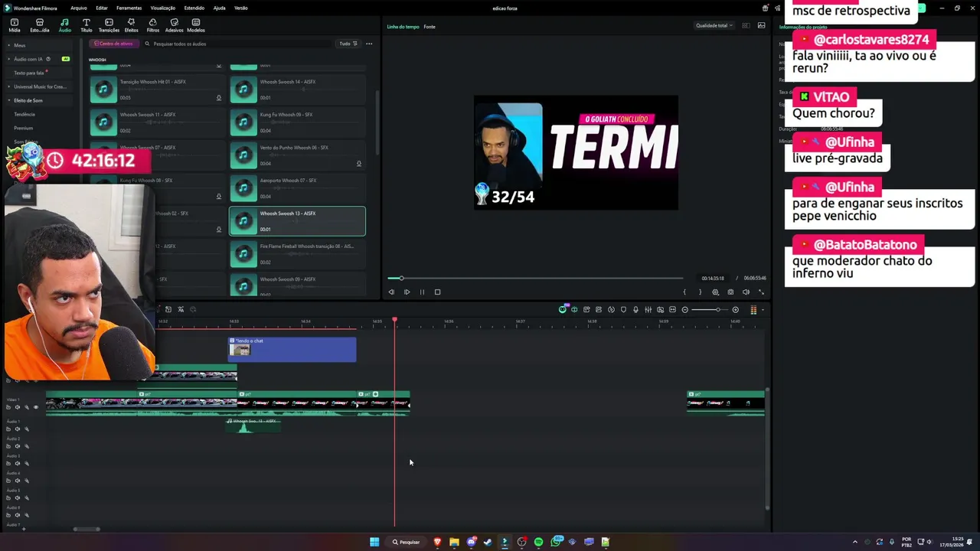
Task: Open the Arquivo menu
Action: pos(78,8)
